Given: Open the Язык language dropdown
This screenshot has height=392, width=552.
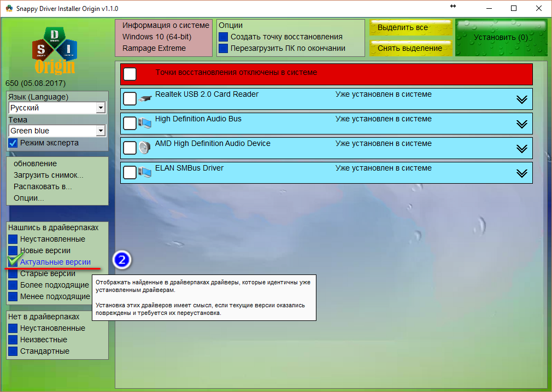Looking at the screenshot, I should pyautogui.click(x=100, y=108).
